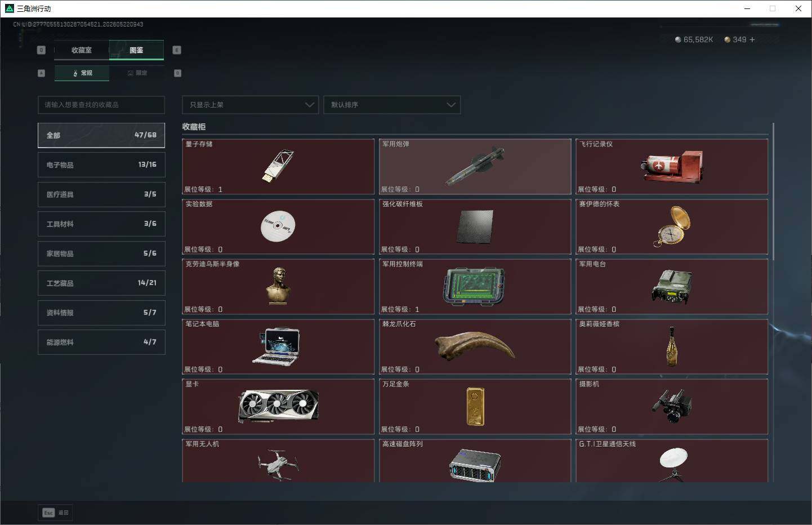This screenshot has width=812, height=525.
Task: Click the 奥莉薇娅香槟 champagne item
Action: pos(672,346)
